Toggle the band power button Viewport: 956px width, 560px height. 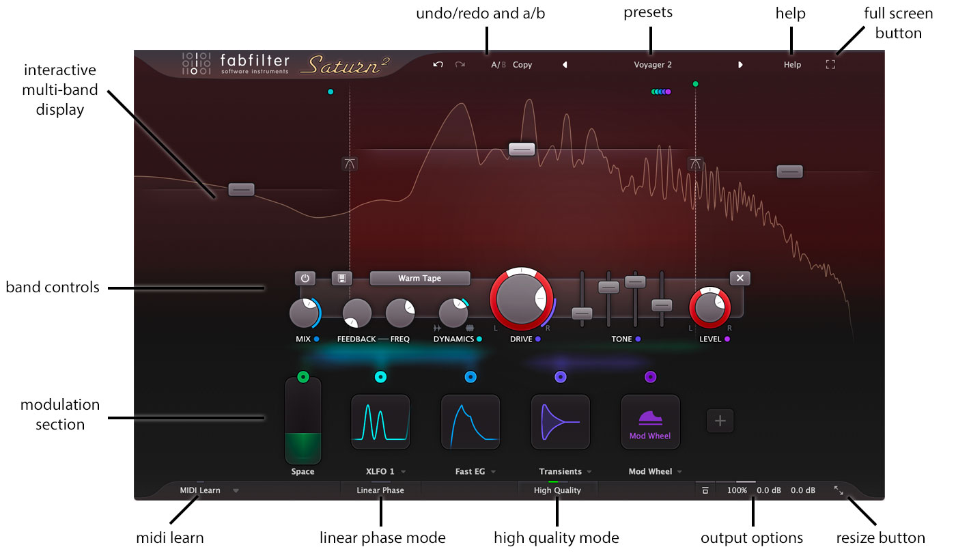click(x=305, y=278)
